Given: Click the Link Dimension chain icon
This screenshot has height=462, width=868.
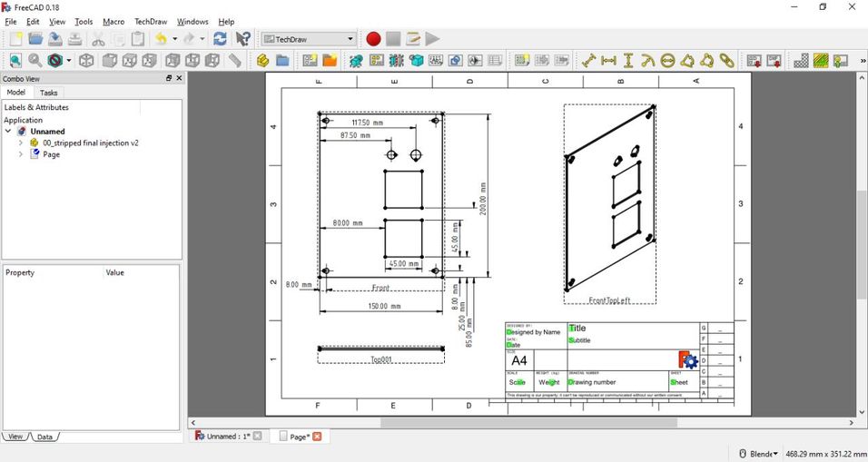Looking at the screenshot, I should [727, 60].
